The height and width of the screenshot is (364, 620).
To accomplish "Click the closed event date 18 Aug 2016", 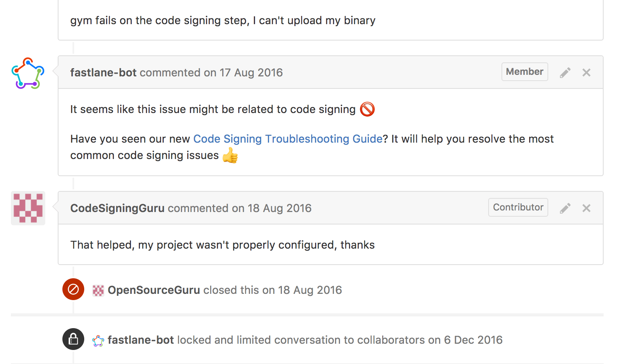I will [310, 290].
